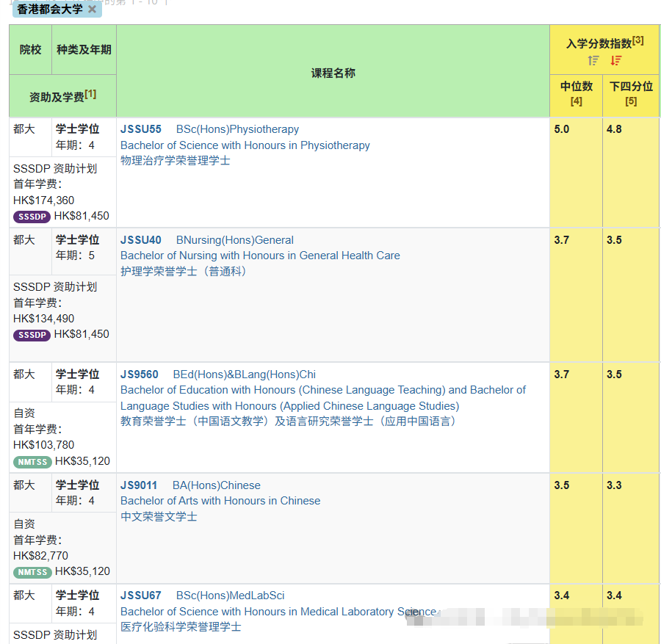661x644 pixels.
Task: Click the 种类及年期 column header
Action: (84, 50)
